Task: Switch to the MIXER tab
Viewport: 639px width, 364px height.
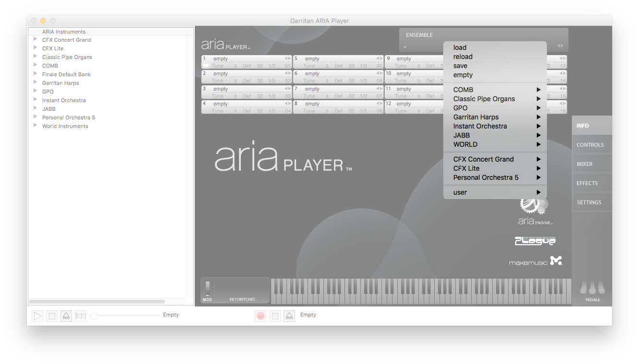Action: coord(592,164)
